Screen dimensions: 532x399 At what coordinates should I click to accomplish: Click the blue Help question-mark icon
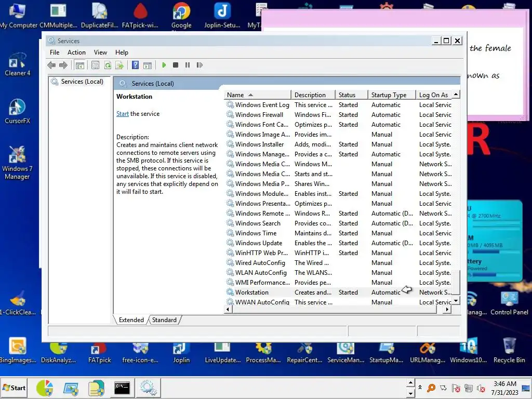tap(136, 65)
